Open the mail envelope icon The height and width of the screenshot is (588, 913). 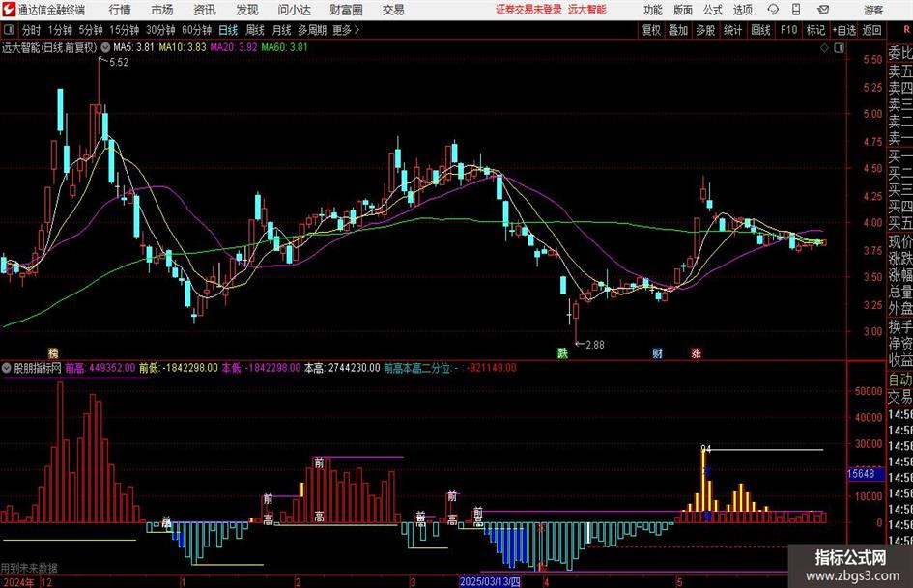click(823, 10)
